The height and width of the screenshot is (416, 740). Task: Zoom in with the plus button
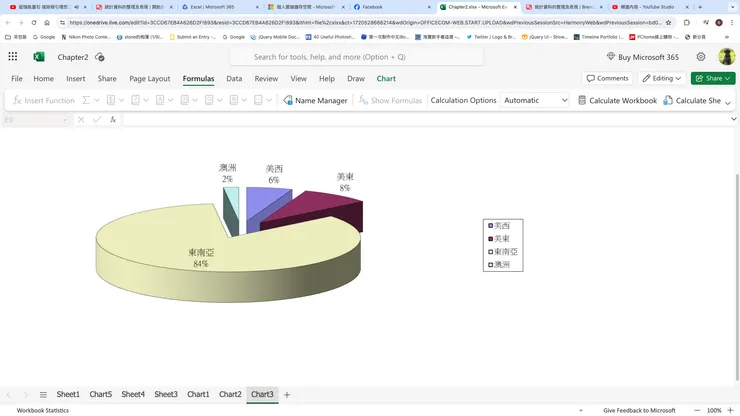(x=731, y=410)
